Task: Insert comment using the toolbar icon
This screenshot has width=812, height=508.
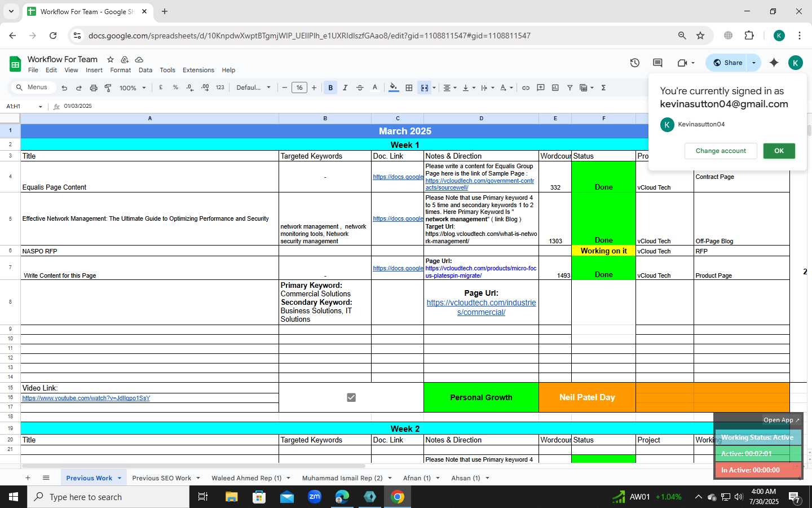Action: (x=540, y=87)
